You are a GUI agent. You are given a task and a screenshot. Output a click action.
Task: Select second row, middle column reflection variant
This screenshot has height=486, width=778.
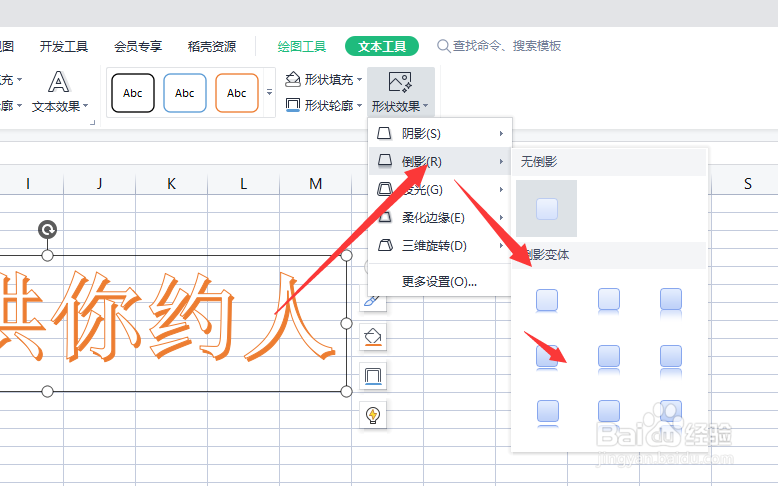pos(609,359)
